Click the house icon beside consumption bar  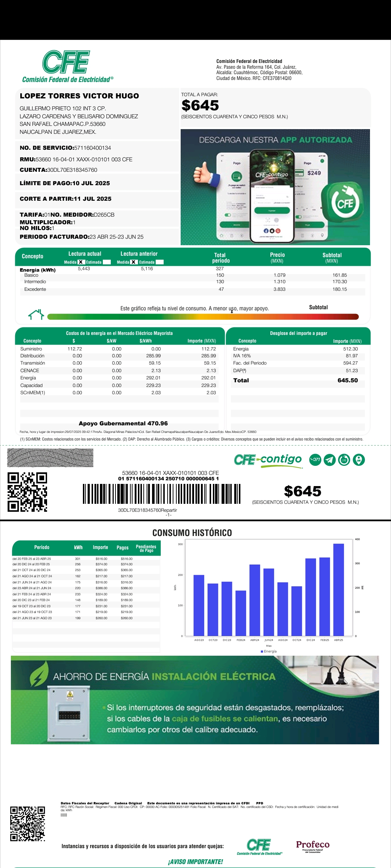click(x=36, y=315)
